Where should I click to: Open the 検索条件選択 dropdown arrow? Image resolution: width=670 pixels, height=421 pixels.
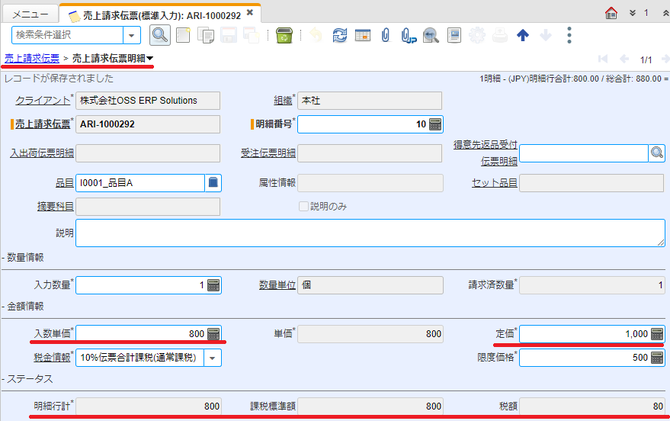[x=132, y=35]
